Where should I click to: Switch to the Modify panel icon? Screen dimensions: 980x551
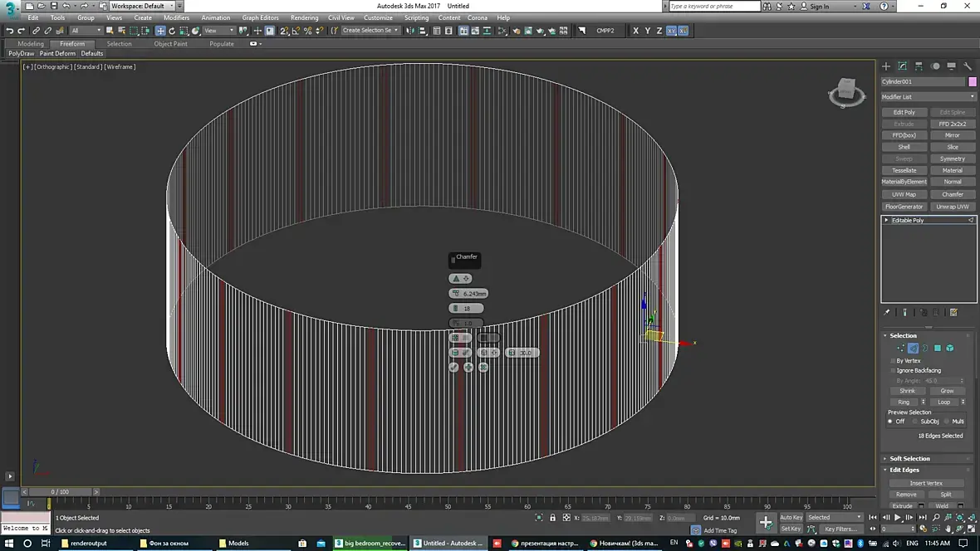click(902, 66)
